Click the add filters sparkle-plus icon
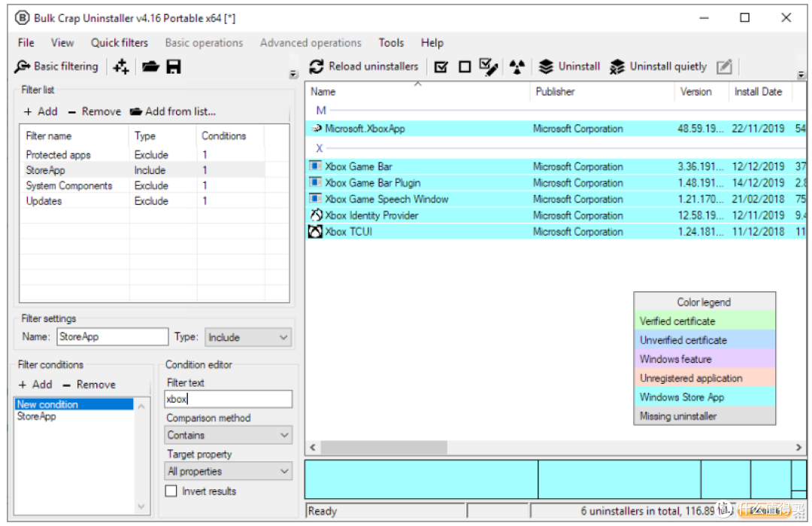Screen dimensions: 812x526 click(121, 66)
